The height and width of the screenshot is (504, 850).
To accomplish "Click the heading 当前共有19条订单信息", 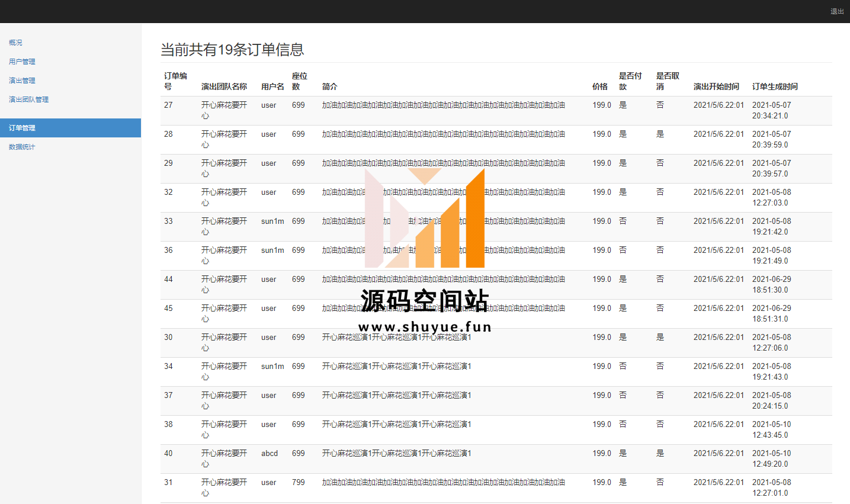I will tap(232, 50).
